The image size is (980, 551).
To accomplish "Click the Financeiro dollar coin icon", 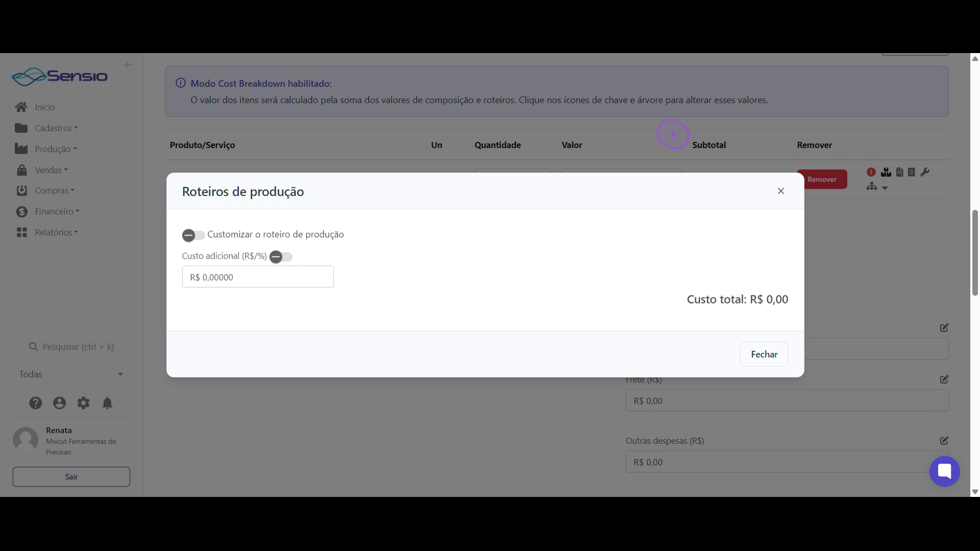I will (21, 211).
